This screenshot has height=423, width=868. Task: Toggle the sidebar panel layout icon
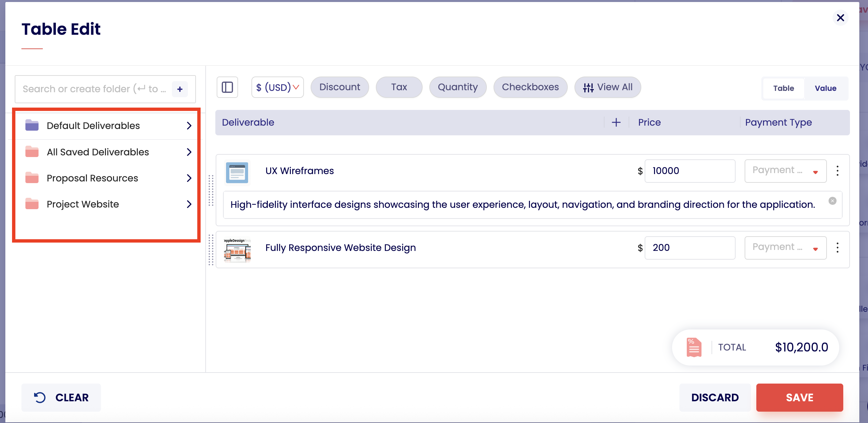(x=227, y=87)
